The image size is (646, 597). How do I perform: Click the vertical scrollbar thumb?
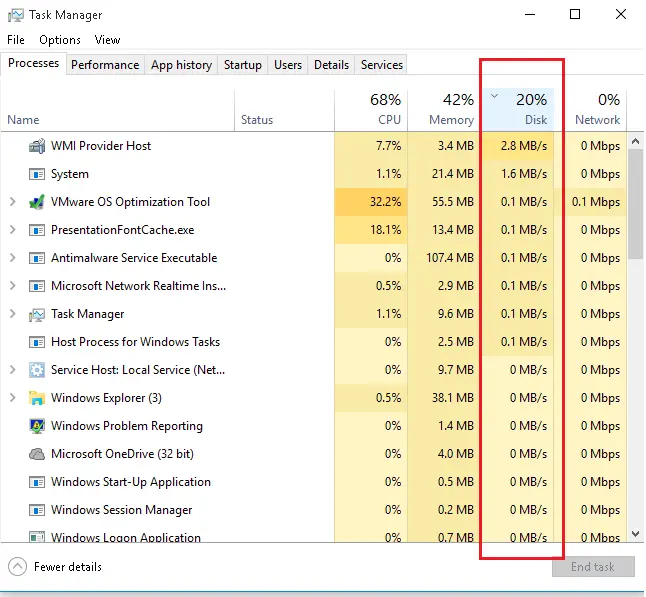tap(636, 204)
